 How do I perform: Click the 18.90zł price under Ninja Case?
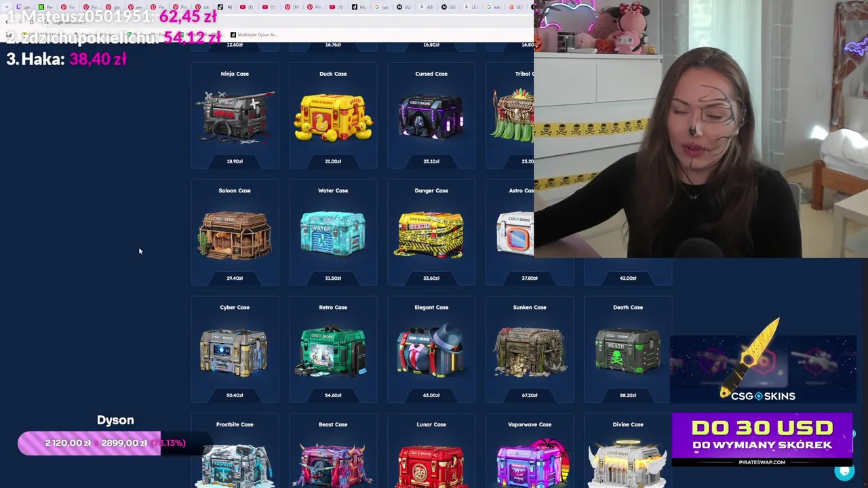235,161
